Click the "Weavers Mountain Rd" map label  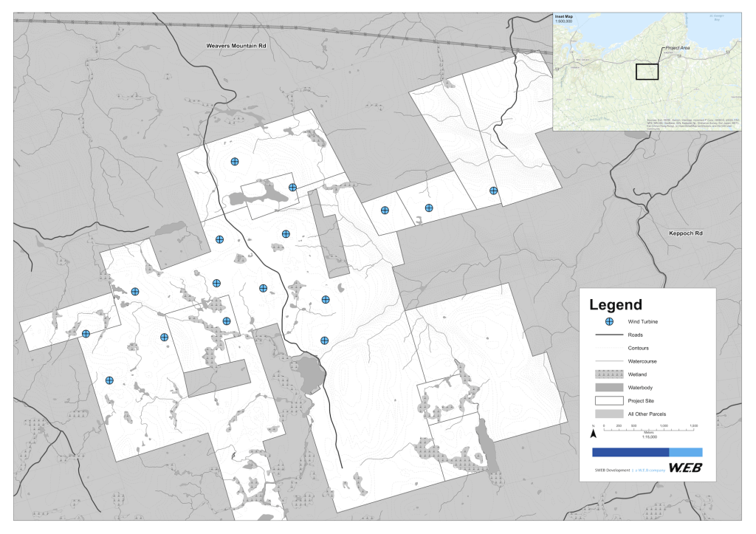[x=236, y=46]
